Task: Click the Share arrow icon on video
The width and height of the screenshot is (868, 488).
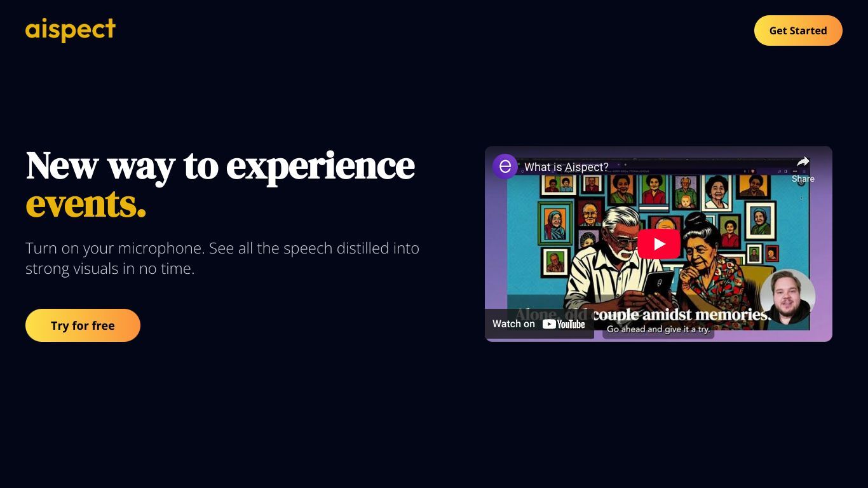Action: [x=803, y=163]
